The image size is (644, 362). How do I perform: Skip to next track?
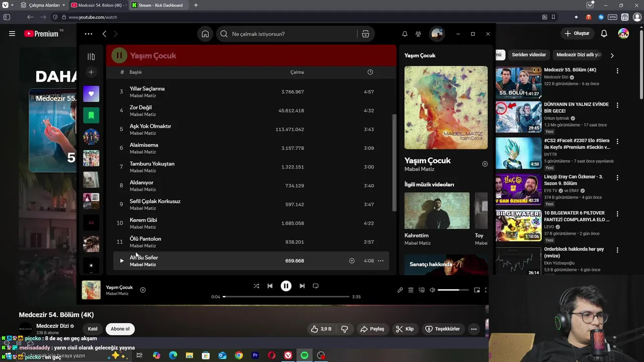tap(302, 286)
